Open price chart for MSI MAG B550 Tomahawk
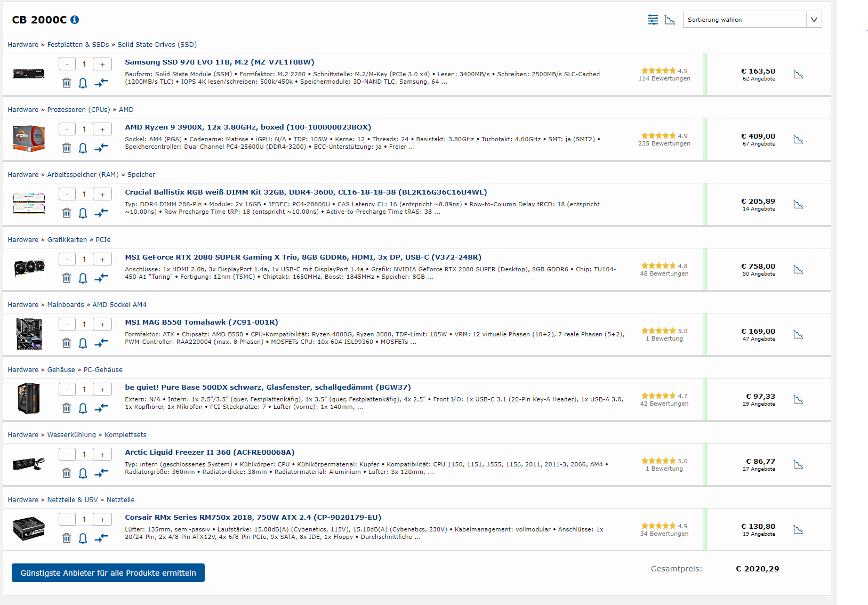Viewport: 868px width, 605px height. pos(798,334)
